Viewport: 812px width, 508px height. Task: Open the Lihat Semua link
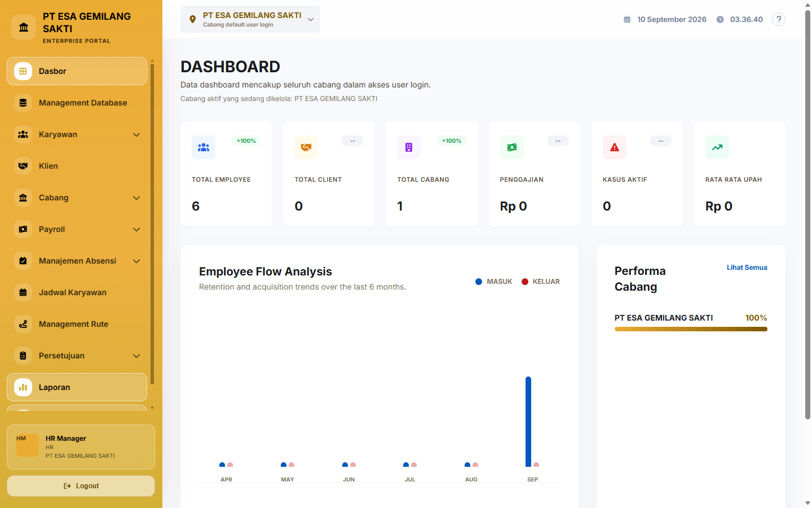tap(747, 268)
